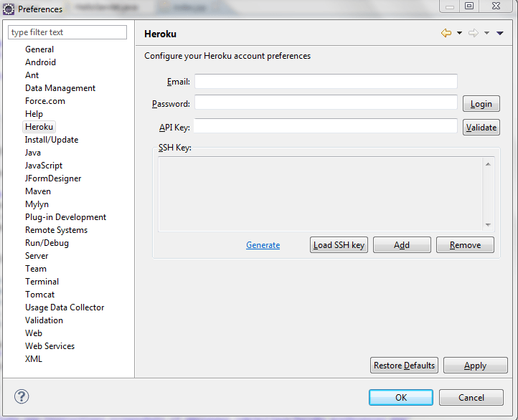518x420 pixels.
Task: Click the Add SSH key button
Action: click(402, 245)
